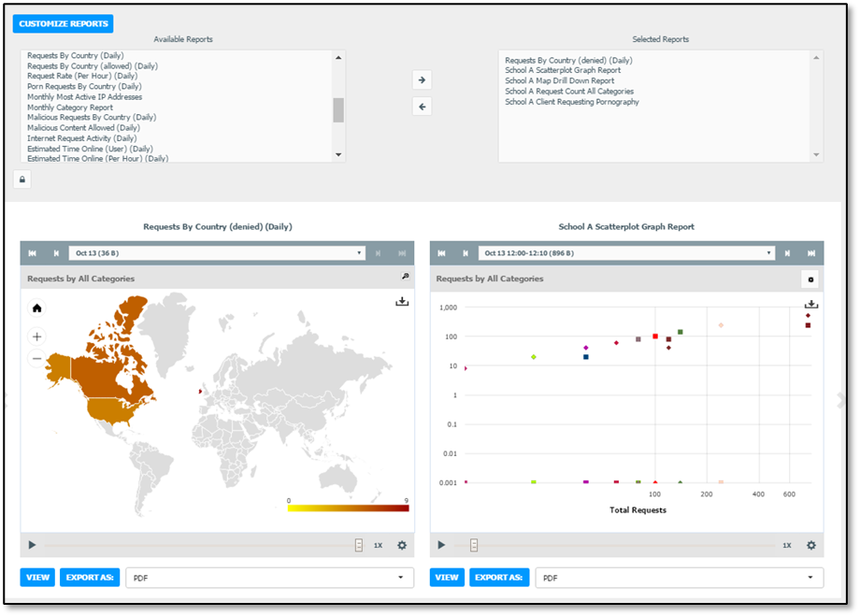
Task: Click Export As under the scatterplot report
Action: [x=499, y=578]
